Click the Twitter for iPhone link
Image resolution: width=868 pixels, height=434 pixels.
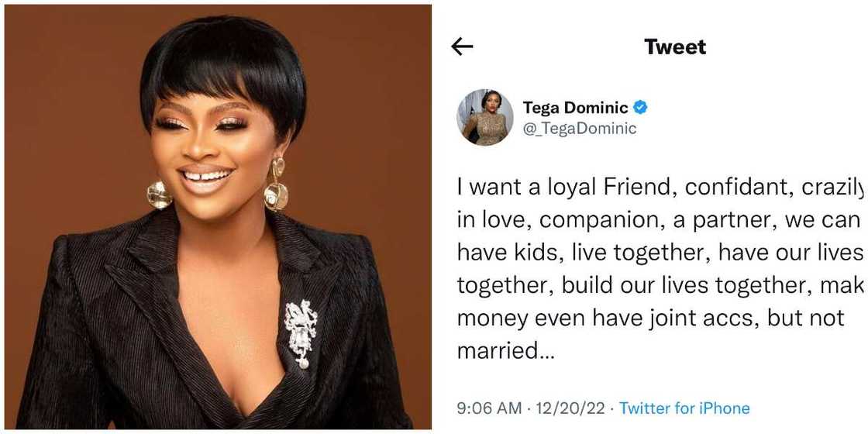click(x=684, y=408)
